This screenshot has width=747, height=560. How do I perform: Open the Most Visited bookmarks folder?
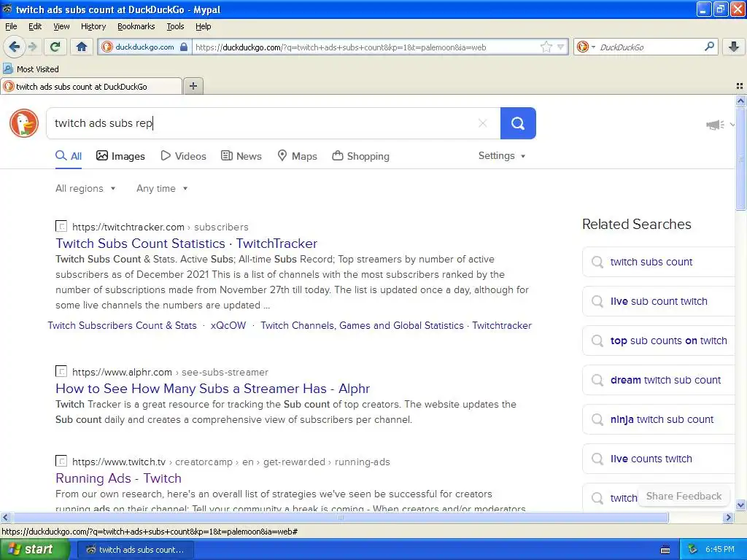click(31, 69)
